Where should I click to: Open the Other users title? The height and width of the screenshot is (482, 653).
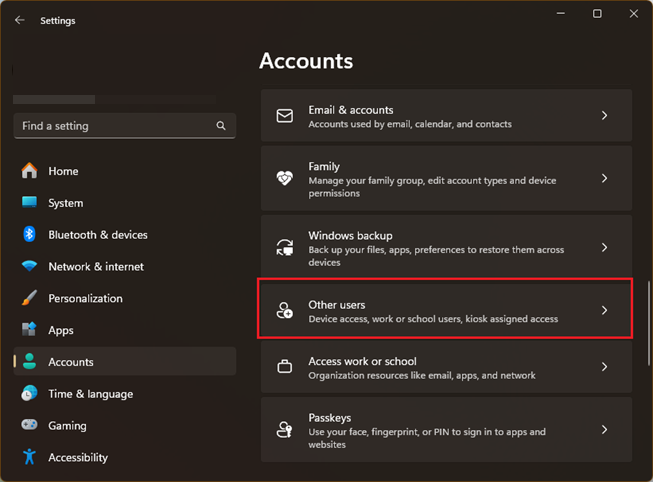(336, 305)
